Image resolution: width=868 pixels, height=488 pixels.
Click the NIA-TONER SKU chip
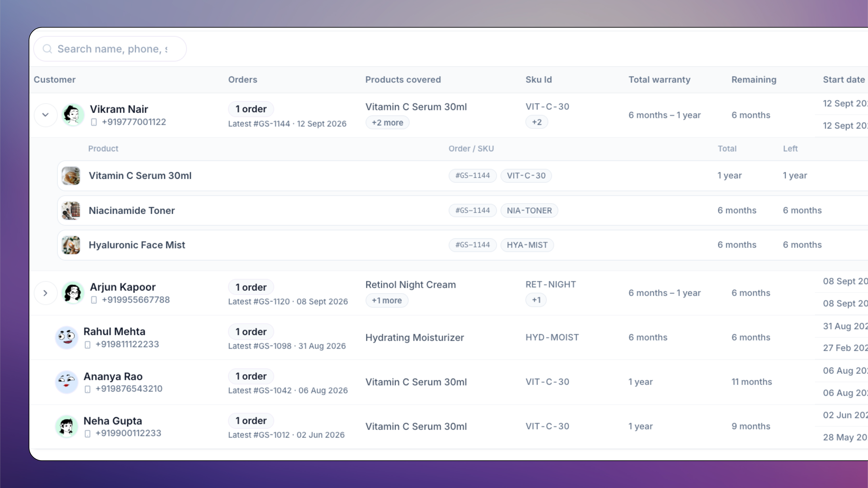pos(529,211)
